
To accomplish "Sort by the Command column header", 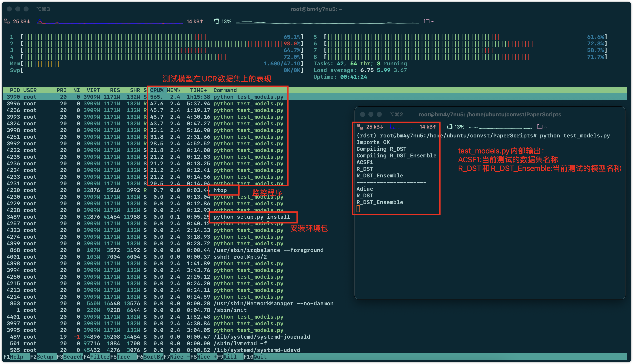I will click(x=225, y=90).
